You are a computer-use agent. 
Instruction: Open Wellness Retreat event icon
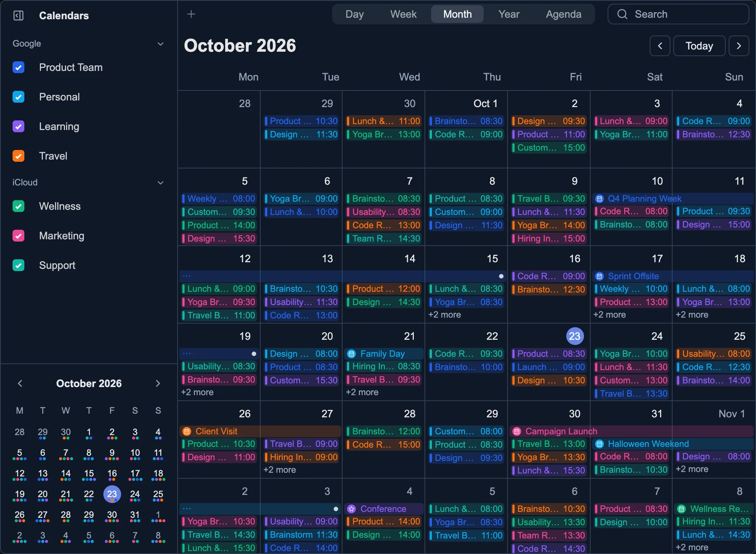coord(682,509)
